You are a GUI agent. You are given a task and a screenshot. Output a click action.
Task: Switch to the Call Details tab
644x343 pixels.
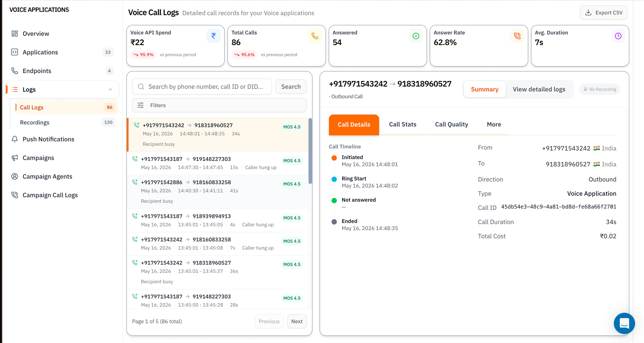coord(354,125)
